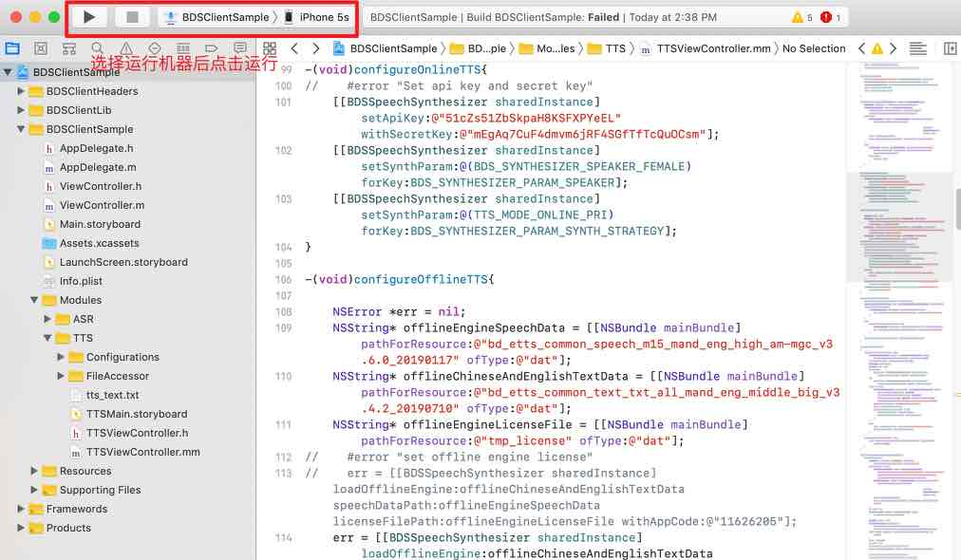Image resolution: width=961 pixels, height=560 pixels.
Task: Open TTSViewController.mm jump bar file menu
Action: pos(706,48)
